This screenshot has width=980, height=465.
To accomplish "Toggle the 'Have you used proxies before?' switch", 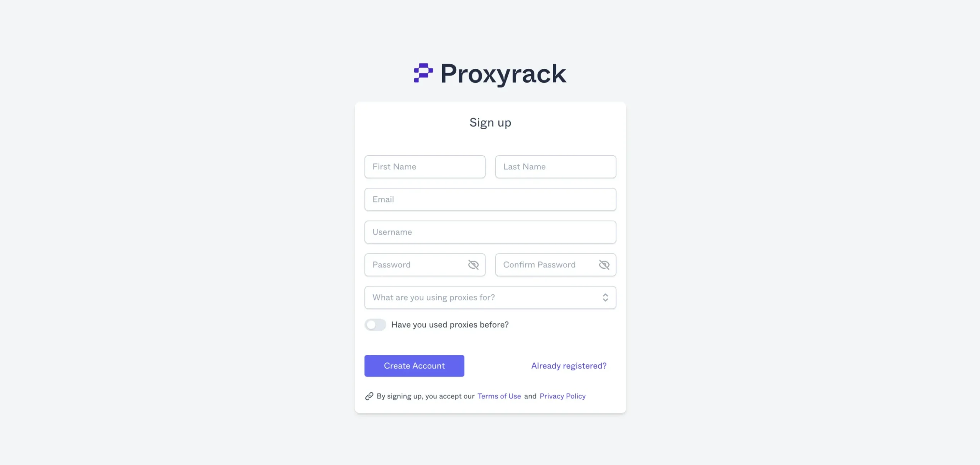I will tap(375, 325).
